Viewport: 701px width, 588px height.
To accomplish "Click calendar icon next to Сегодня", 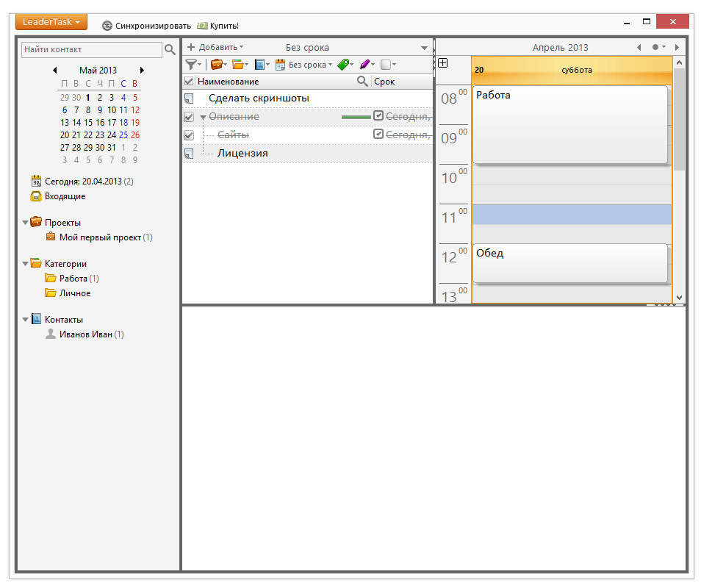I will click(x=36, y=181).
